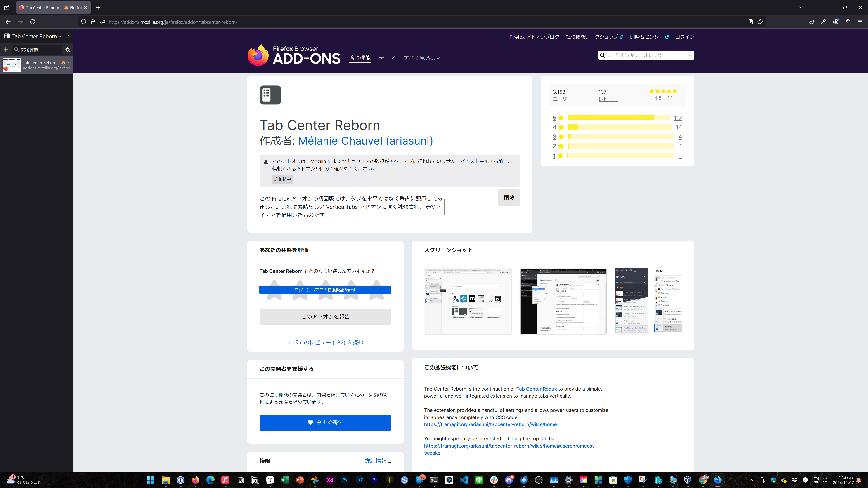Image resolution: width=868 pixels, height=488 pixels.
Task: Open the first add-on screenshot thumbnail
Action: (x=468, y=301)
